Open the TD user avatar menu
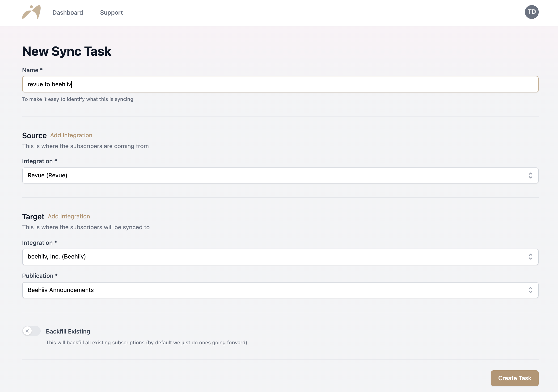The width and height of the screenshot is (558, 392). pyautogui.click(x=532, y=12)
